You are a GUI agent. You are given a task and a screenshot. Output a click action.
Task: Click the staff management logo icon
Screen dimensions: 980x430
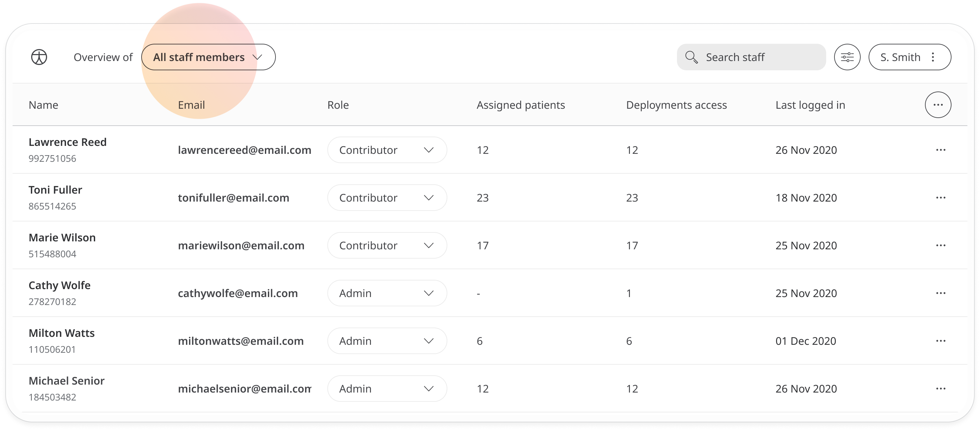(x=39, y=57)
